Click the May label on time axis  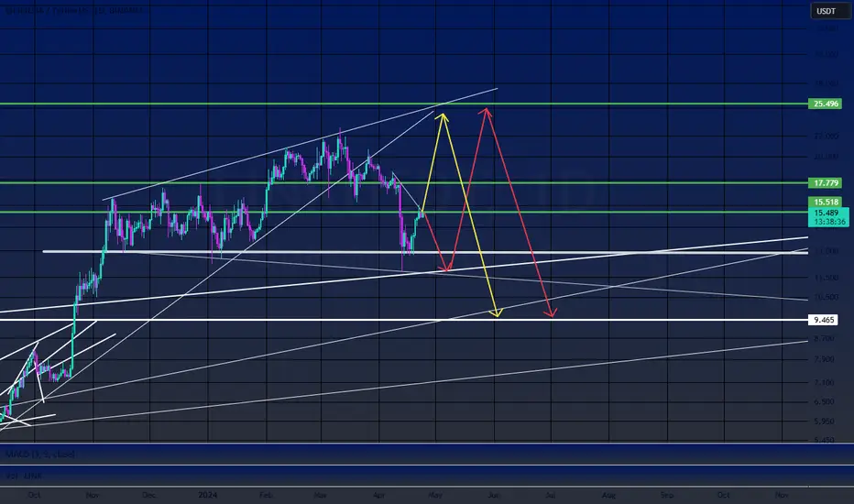435,495
